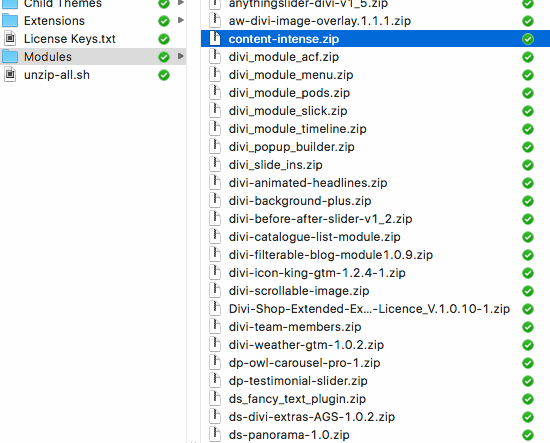
Task: Expand the Modules folder arrow
Action: coord(181,56)
